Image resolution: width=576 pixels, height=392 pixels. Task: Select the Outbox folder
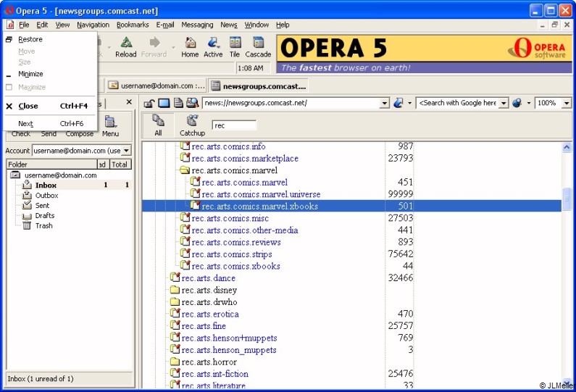click(x=46, y=195)
